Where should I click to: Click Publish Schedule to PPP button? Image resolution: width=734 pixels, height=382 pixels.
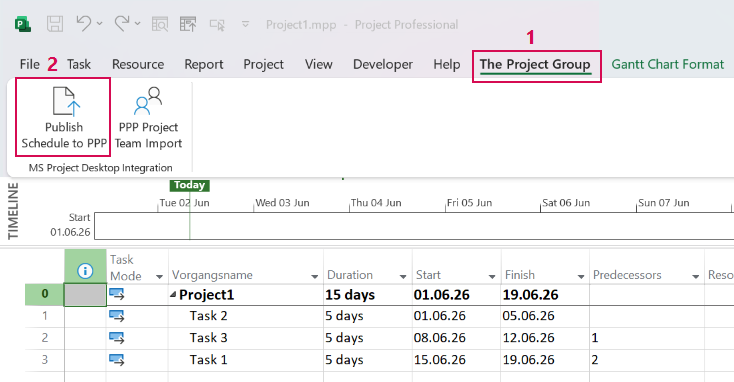(x=64, y=118)
